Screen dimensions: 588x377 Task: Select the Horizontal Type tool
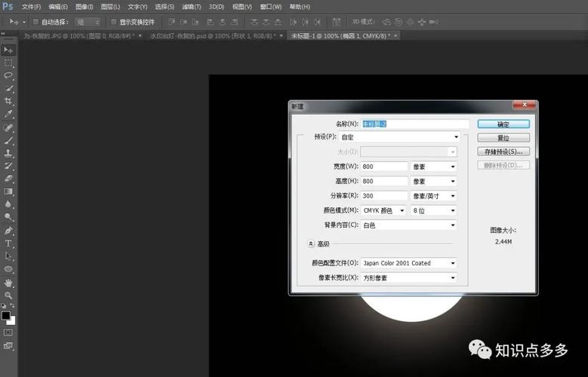pos(9,244)
